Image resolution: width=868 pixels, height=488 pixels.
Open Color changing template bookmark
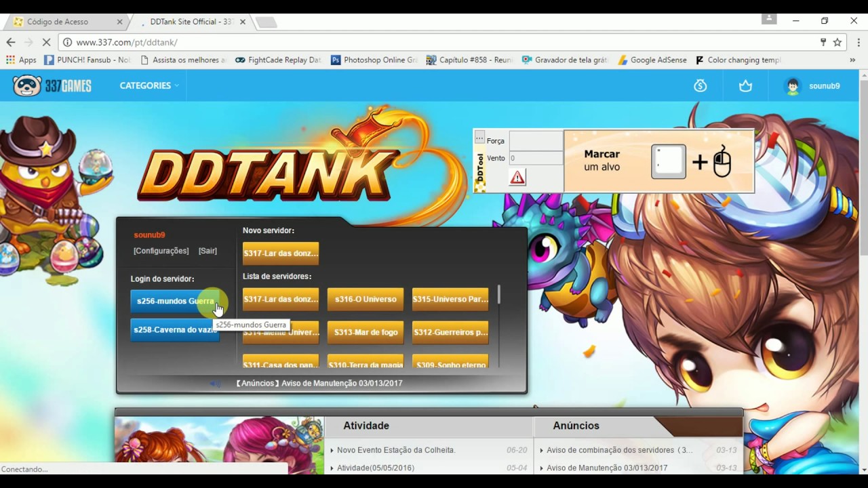coord(738,60)
